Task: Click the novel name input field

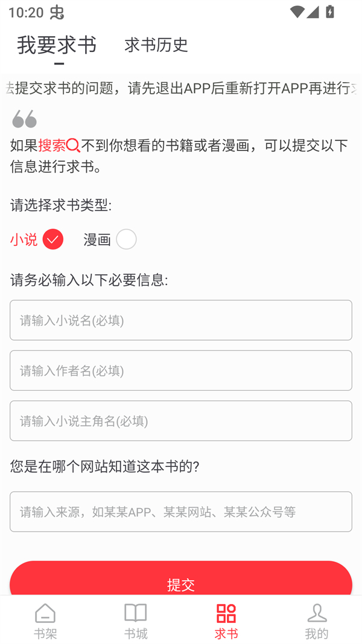Action: pos(181,320)
